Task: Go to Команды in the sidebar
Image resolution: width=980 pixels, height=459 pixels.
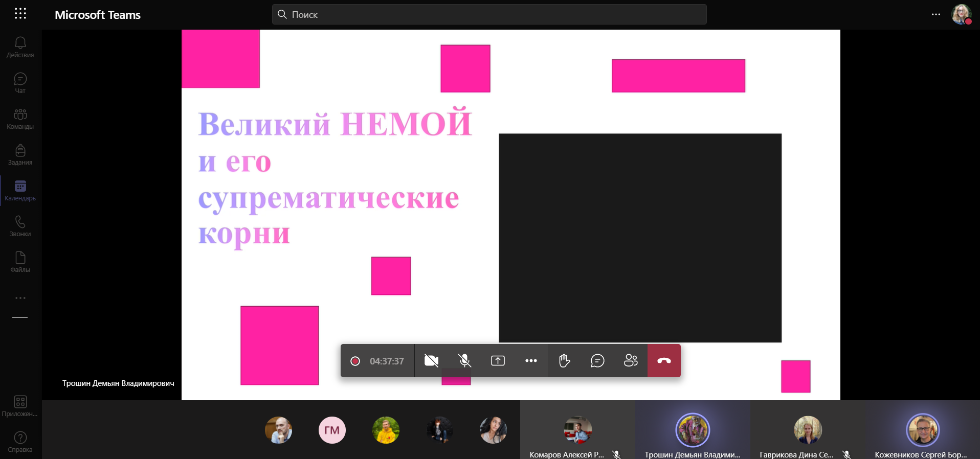Action: coord(20,119)
